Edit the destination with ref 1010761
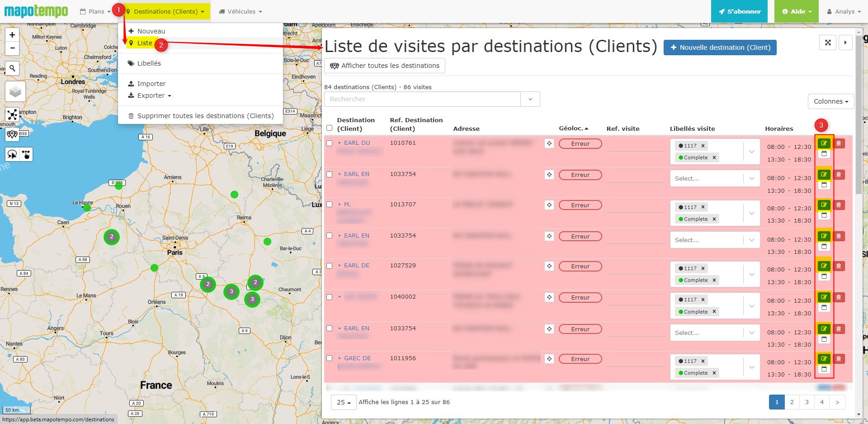 (x=824, y=143)
